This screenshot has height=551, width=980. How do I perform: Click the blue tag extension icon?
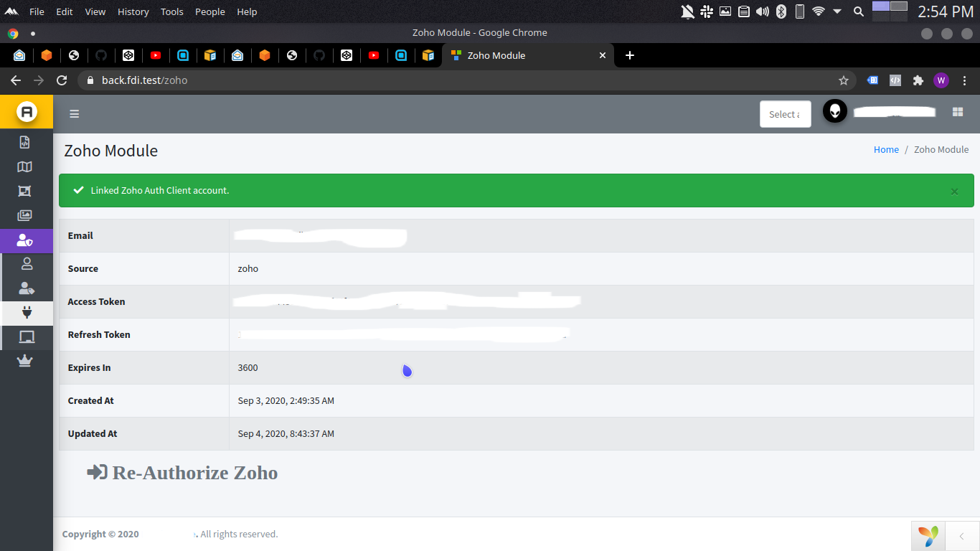tap(872, 80)
